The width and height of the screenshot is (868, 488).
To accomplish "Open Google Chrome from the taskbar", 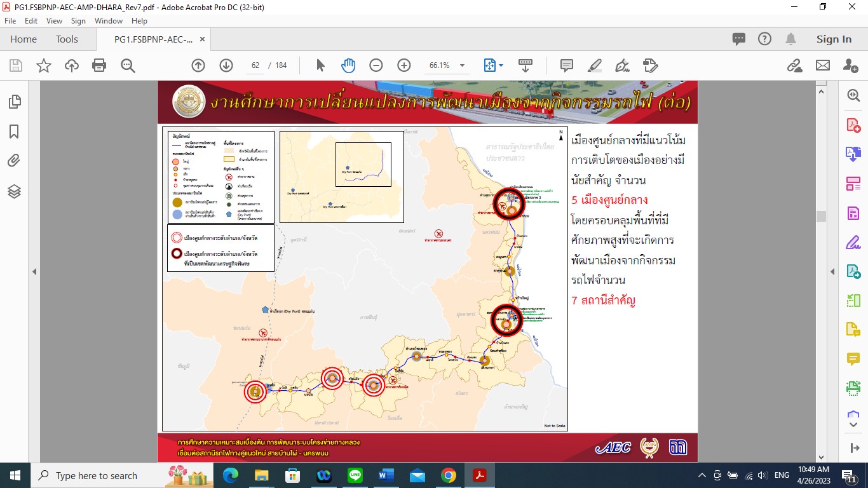I will coord(448,475).
